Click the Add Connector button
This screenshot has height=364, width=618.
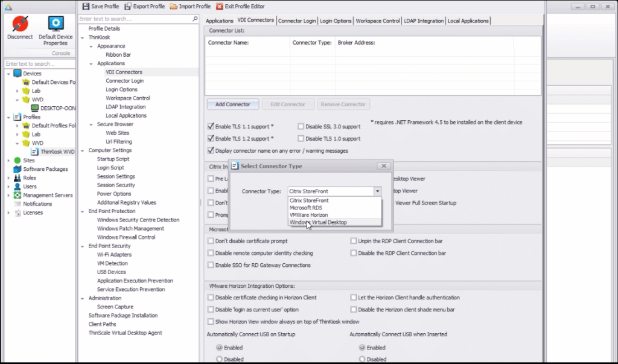click(232, 104)
